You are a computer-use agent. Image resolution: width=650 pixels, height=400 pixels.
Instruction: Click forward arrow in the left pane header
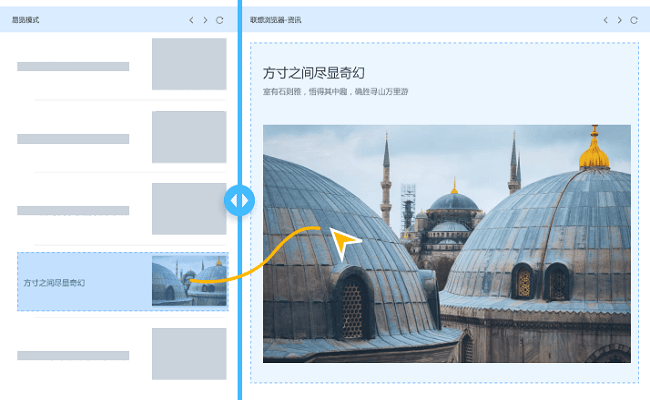click(x=206, y=20)
